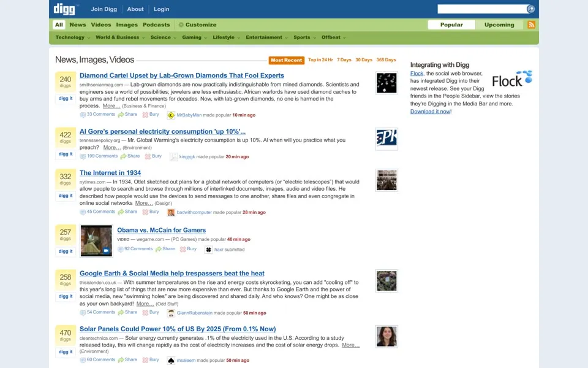Viewport: 588px width, 368px height.
Task: Click Bury icon on Obama vs. McCain story
Action: click(x=183, y=250)
